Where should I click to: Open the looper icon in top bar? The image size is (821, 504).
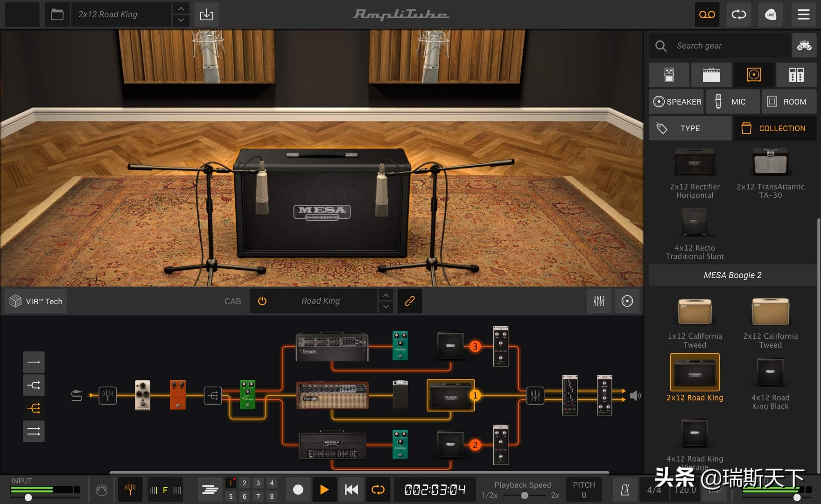[738, 14]
